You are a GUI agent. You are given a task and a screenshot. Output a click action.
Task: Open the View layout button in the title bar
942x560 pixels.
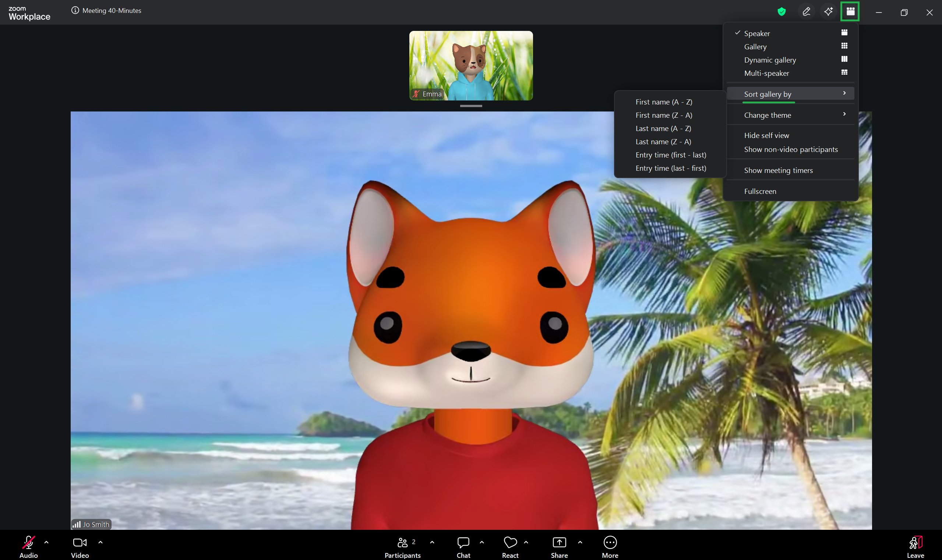click(x=850, y=11)
